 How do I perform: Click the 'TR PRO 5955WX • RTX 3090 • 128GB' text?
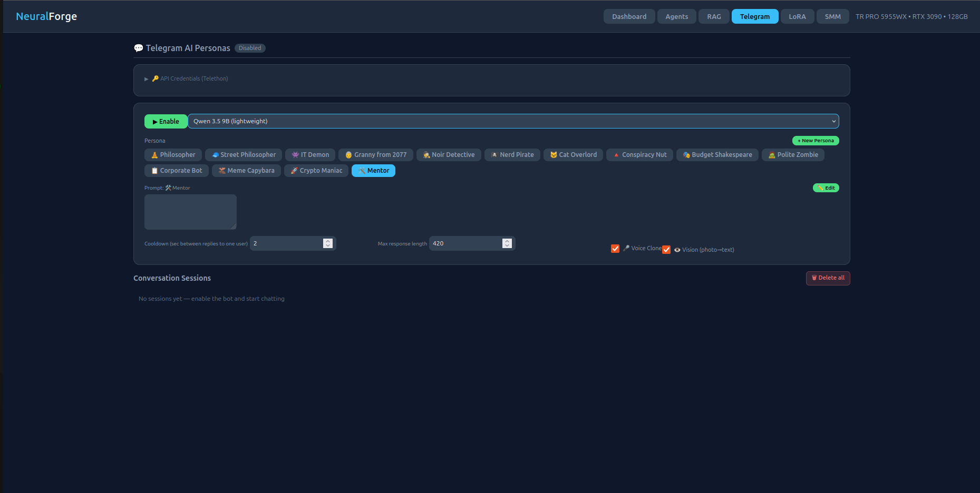click(911, 16)
